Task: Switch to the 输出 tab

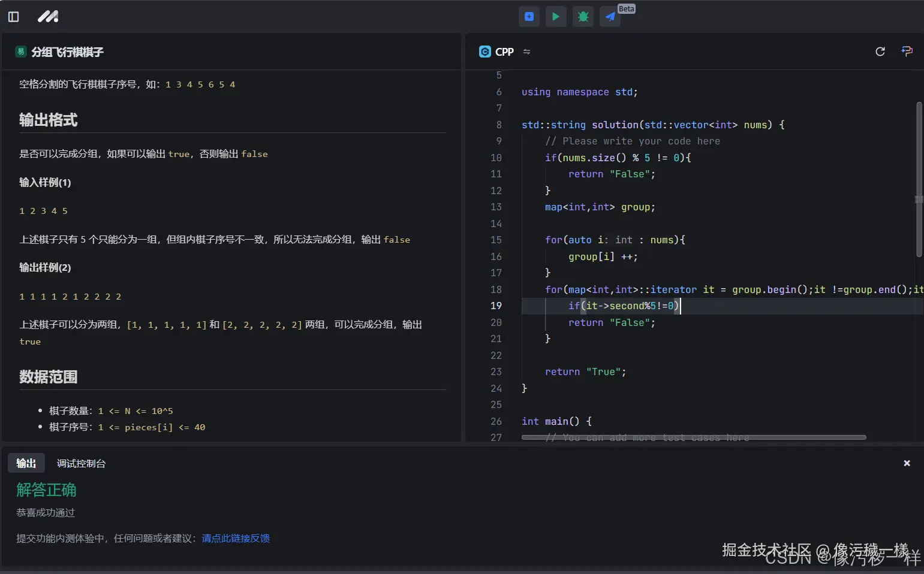Action: (26, 463)
